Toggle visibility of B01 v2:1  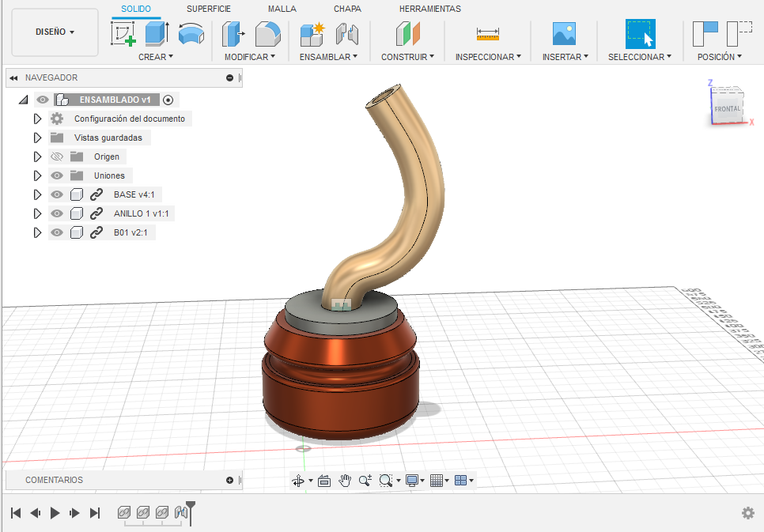(x=57, y=232)
